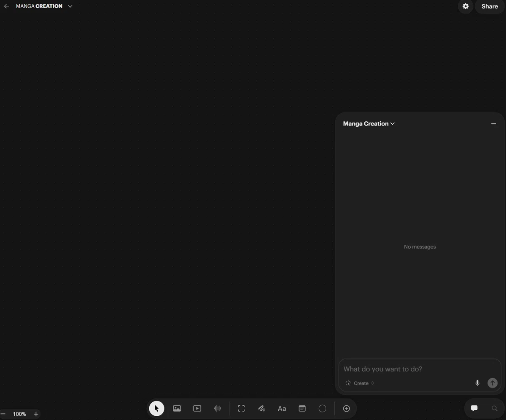Image resolution: width=506 pixels, height=420 pixels.
Task: Select the circle shape tool
Action: coord(322,408)
